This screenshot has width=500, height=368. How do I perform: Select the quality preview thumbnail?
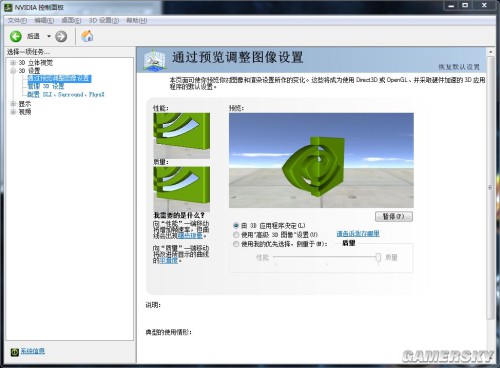[x=181, y=189]
